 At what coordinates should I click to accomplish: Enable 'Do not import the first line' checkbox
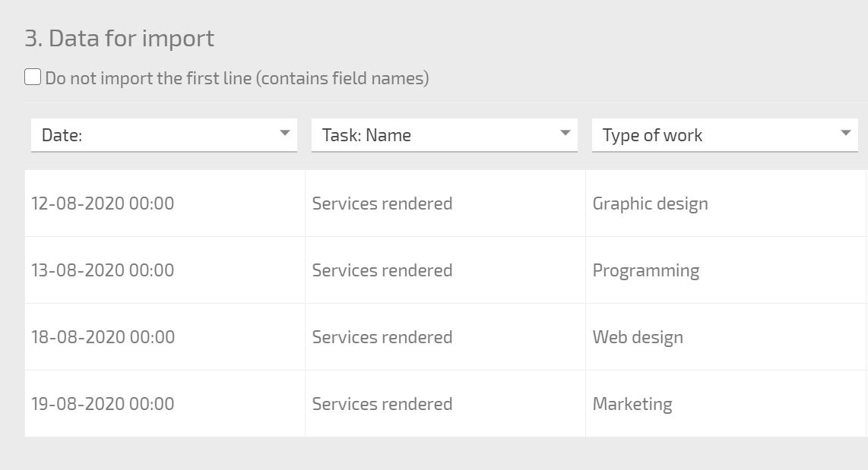(33, 77)
